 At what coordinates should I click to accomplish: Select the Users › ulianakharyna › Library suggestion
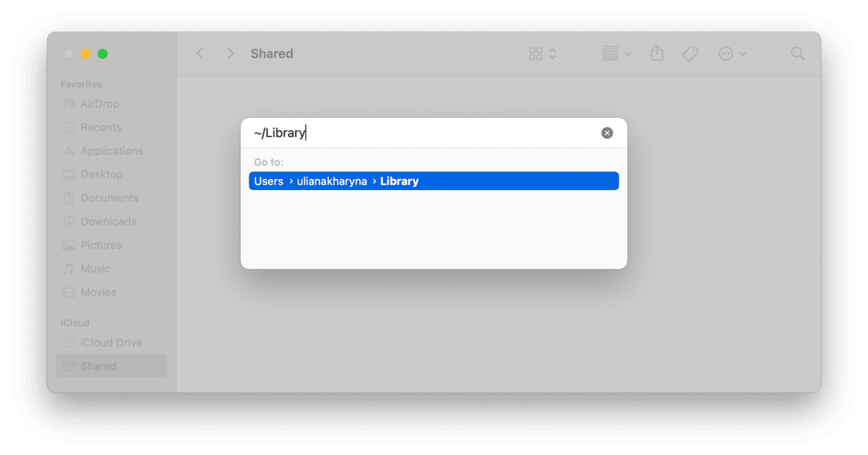tap(434, 181)
